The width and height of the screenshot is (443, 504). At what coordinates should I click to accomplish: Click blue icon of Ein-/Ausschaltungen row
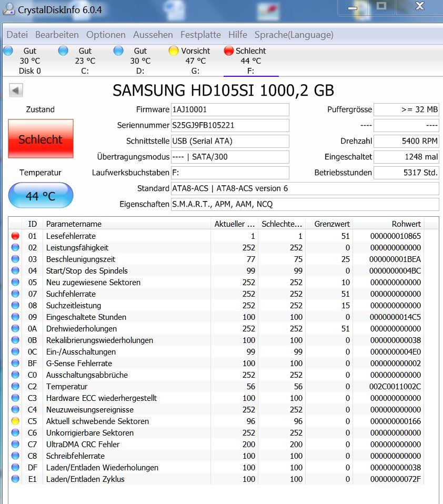15,351
